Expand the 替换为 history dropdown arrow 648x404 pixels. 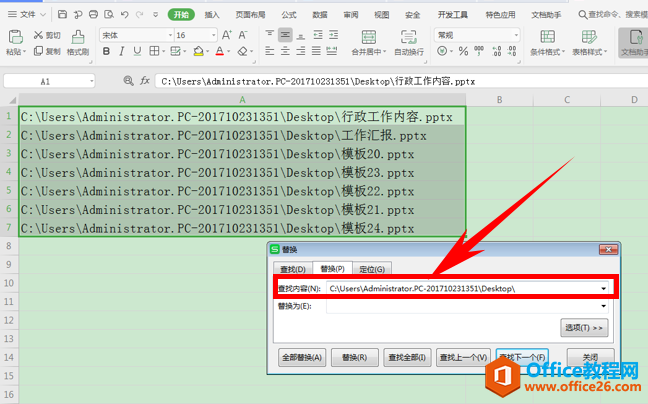[603, 306]
